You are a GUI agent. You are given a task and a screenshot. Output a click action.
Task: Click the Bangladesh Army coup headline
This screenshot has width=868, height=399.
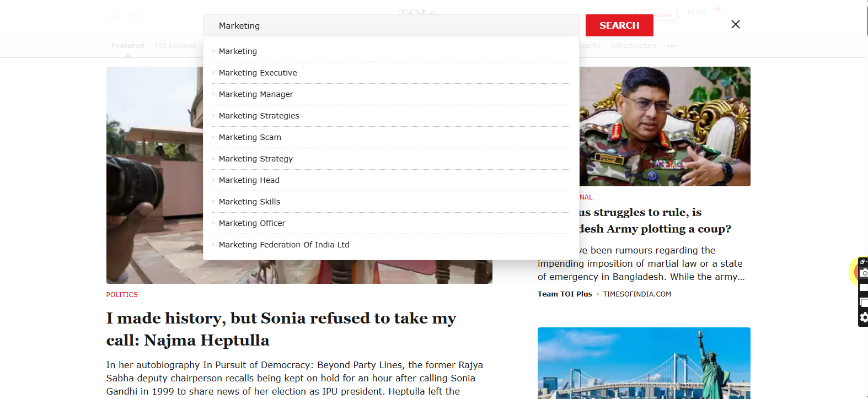pyautogui.click(x=654, y=220)
